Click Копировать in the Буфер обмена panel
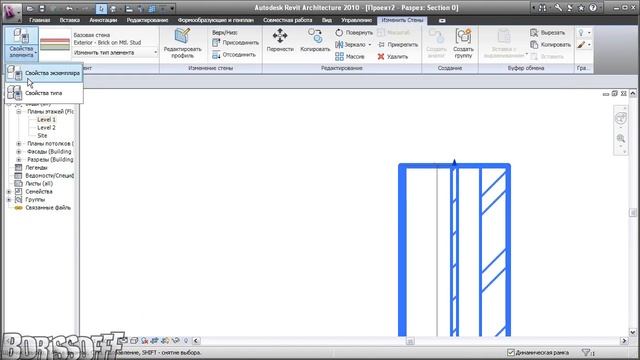 point(550,44)
